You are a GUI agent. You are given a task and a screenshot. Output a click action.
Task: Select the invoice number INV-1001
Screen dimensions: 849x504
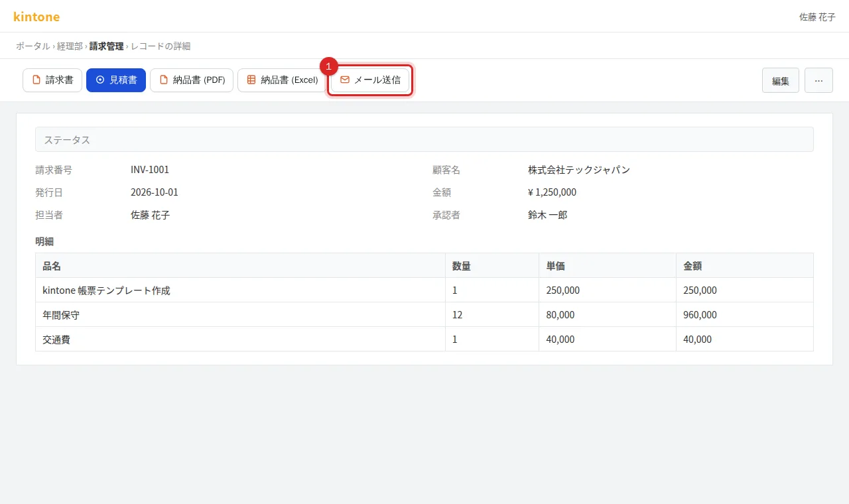[x=150, y=170]
